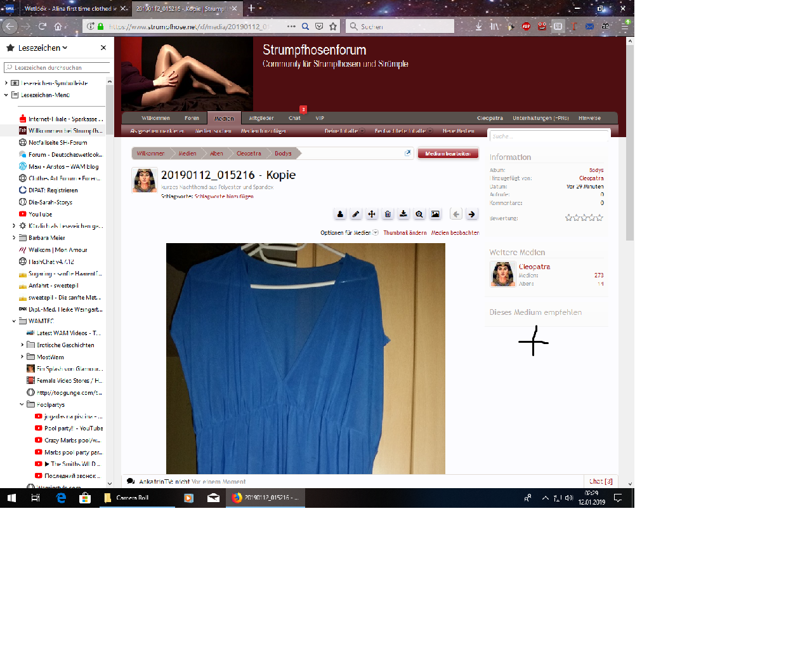Open the Mitglieder navigation tab
Viewport: 812px width, 650px height.
click(261, 118)
